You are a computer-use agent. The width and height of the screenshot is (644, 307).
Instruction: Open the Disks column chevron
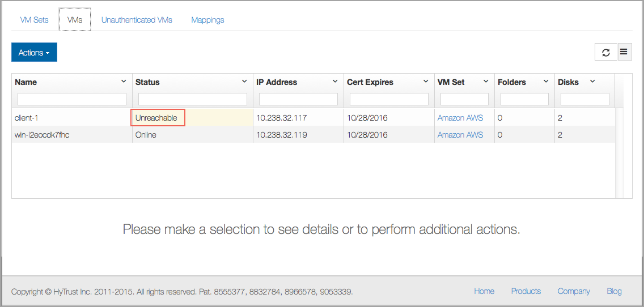pos(592,82)
